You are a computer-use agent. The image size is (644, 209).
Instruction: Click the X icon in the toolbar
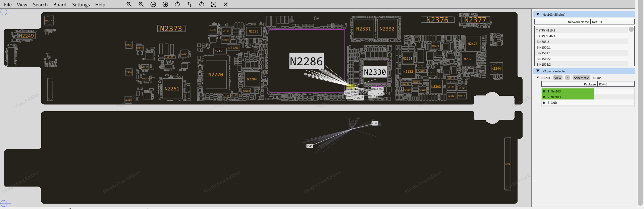coord(226,4)
